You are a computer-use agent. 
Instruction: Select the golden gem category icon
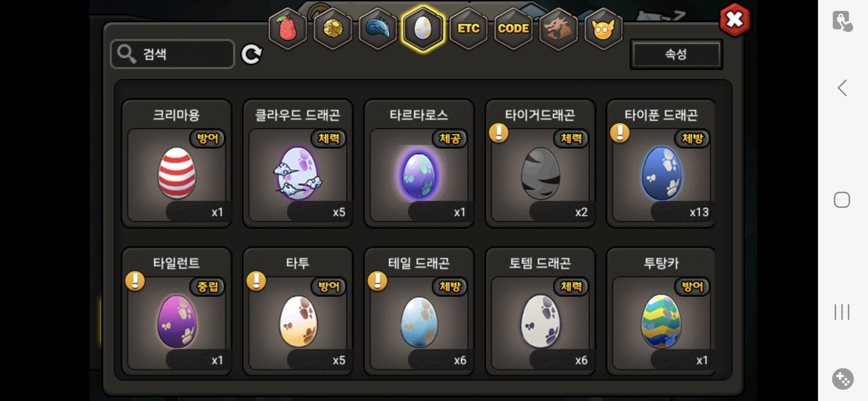click(x=332, y=29)
